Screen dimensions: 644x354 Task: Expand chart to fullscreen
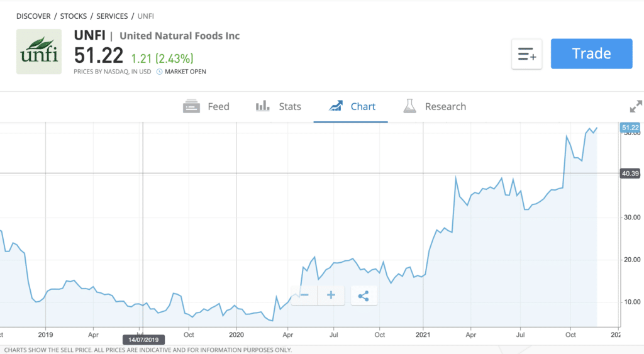(x=636, y=106)
